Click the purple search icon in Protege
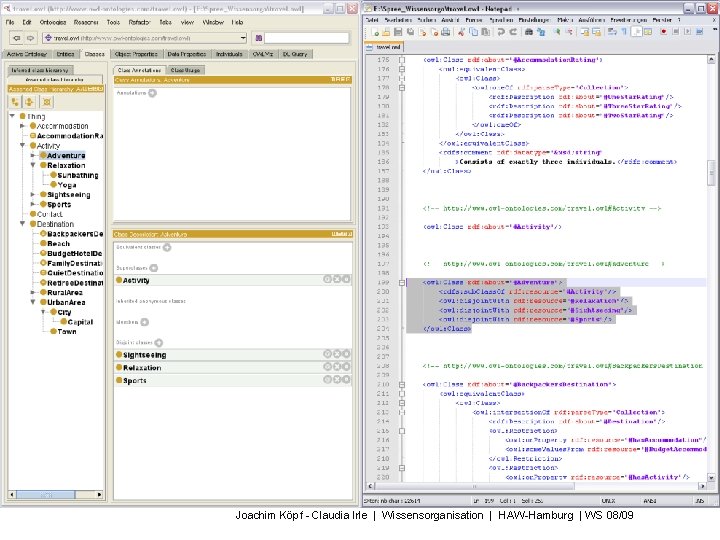The width and height of the screenshot is (720, 540). coord(259,38)
